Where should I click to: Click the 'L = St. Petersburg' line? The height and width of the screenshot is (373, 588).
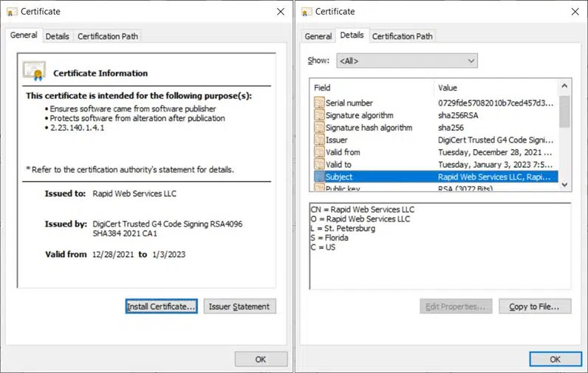343,228
